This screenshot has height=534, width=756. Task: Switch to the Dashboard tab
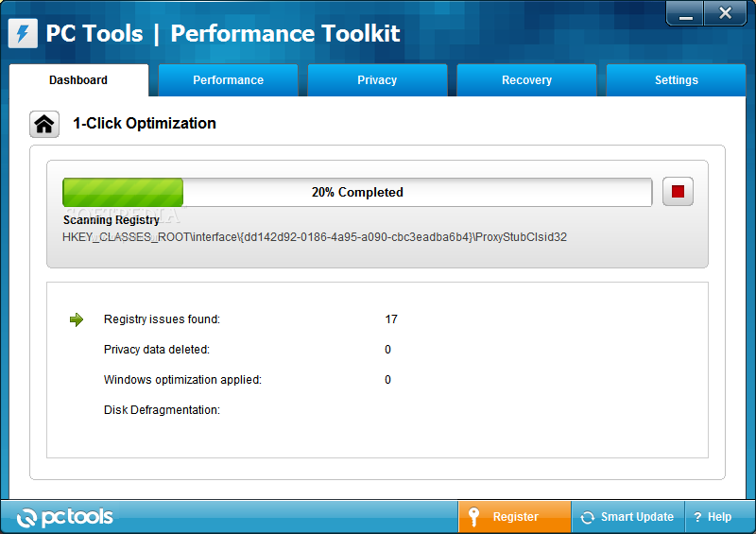78,80
